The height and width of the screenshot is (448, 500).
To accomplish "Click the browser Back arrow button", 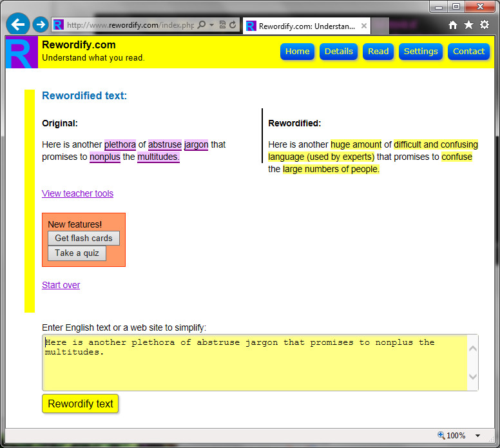I will (x=18, y=24).
